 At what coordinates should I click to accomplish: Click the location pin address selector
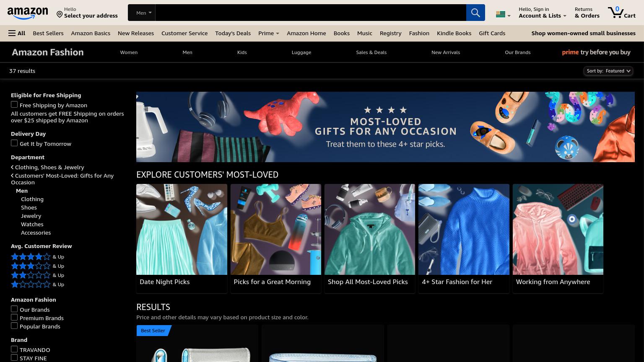pyautogui.click(x=87, y=13)
